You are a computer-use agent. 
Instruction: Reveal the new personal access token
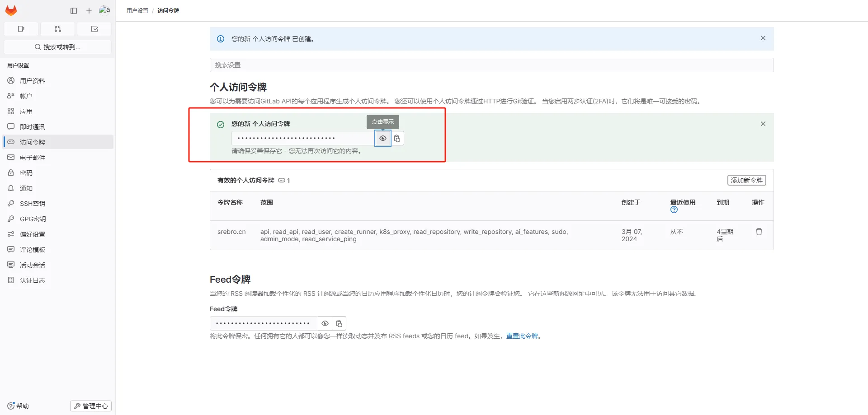(x=383, y=138)
